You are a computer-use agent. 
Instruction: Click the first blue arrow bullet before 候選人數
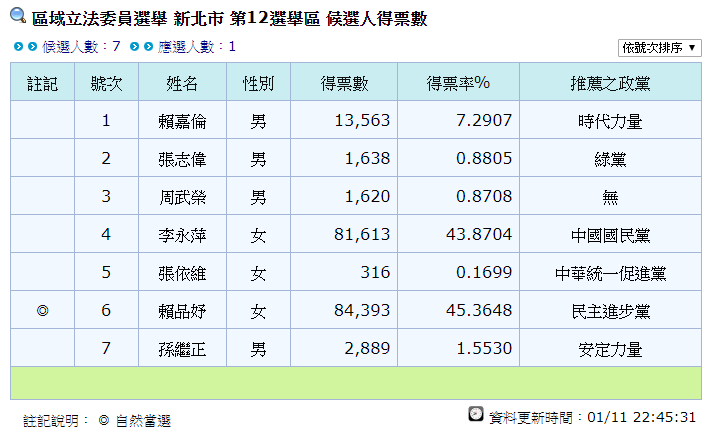pos(18,46)
